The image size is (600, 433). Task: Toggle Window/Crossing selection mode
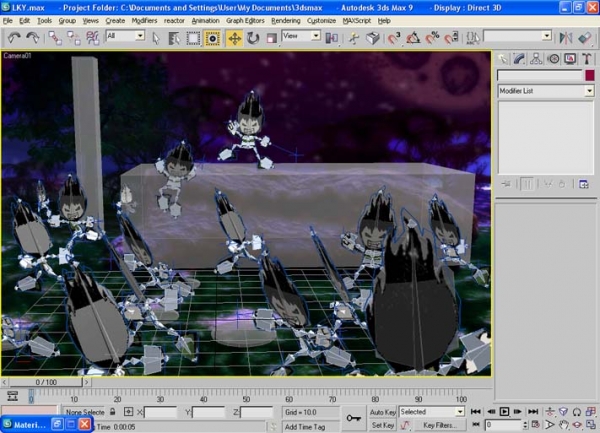click(x=212, y=38)
